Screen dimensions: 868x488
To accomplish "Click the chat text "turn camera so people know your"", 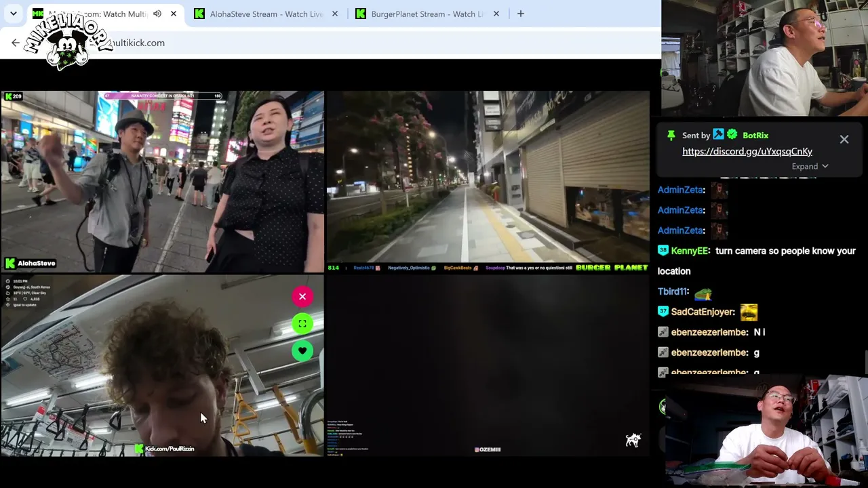I will pyautogui.click(x=785, y=251).
